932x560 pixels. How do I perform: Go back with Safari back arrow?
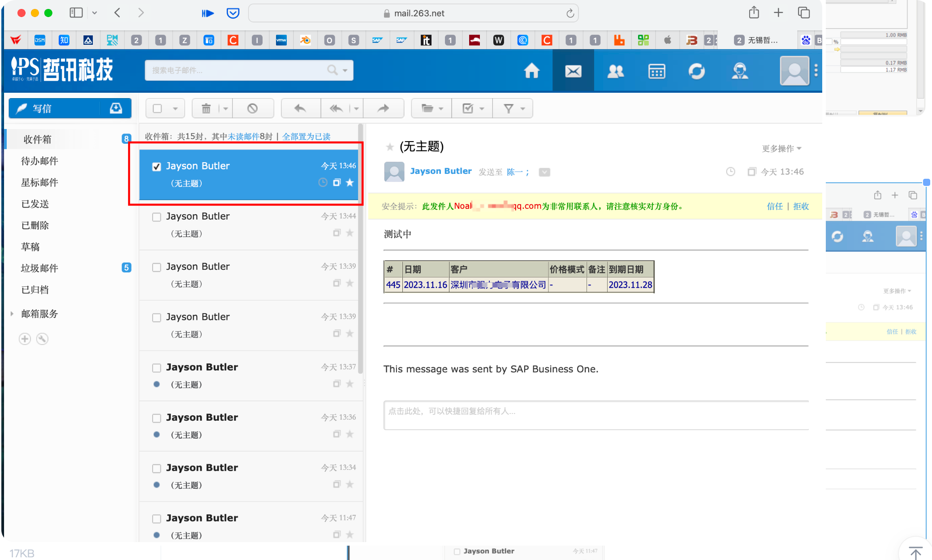117,13
